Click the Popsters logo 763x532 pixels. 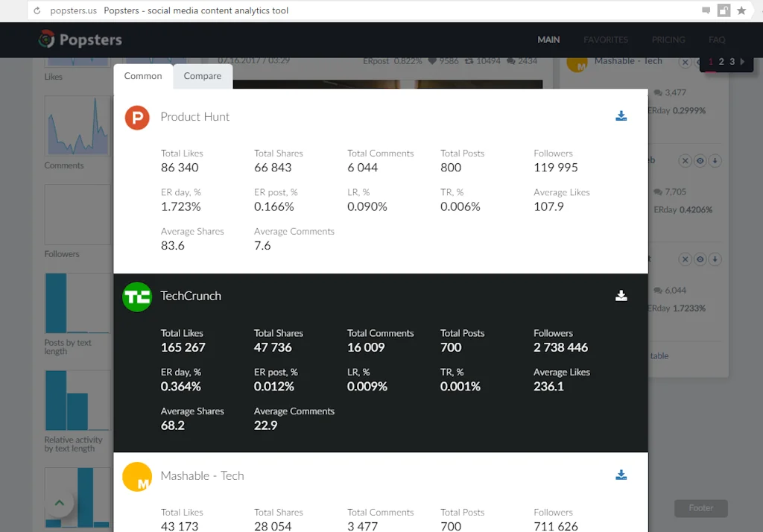[80, 39]
